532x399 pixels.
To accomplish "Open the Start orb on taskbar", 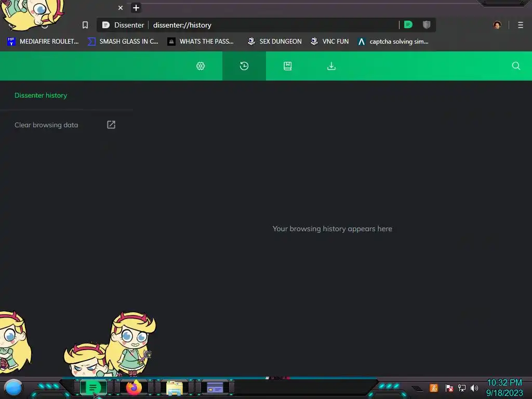I will click(x=13, y=388).
